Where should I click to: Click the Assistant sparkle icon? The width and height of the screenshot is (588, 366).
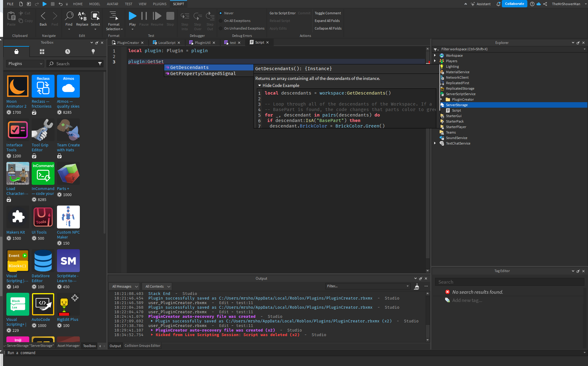coord(473,4)
